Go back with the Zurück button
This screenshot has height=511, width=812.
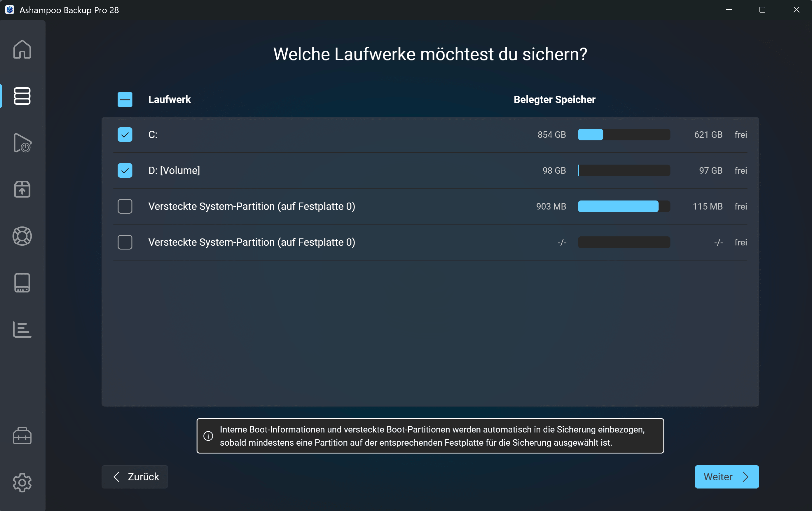pos(135,477)
